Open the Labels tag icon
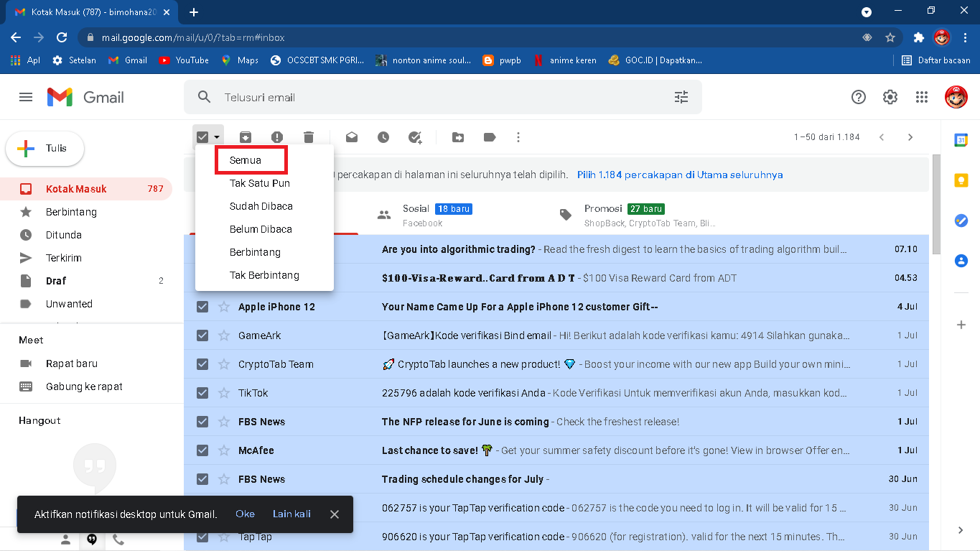980x551 pixels. pos(490,137)
